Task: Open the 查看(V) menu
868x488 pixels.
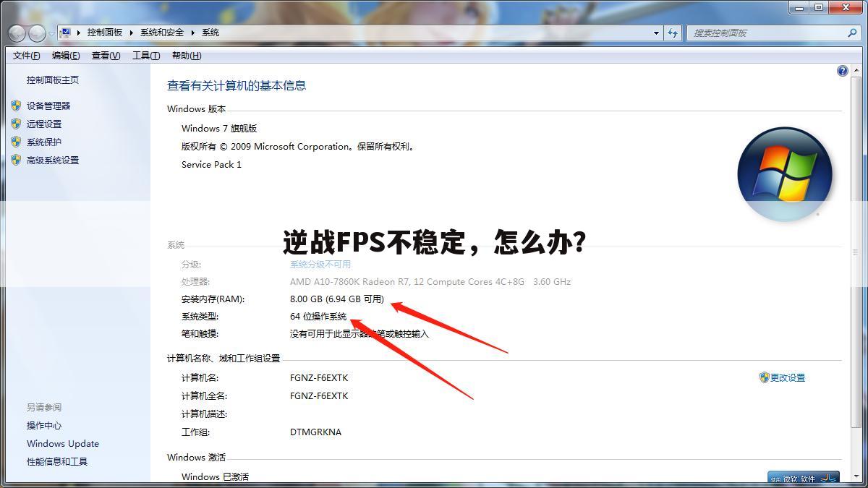Action: 106,56
